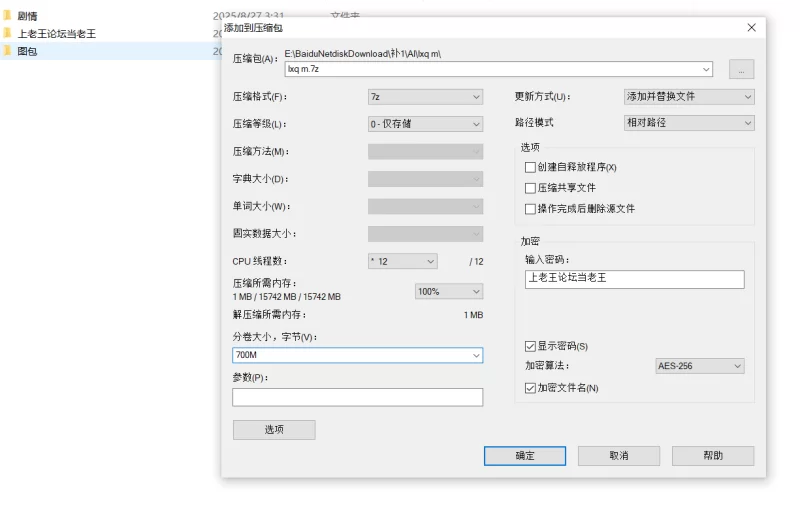Enable 压缩共享文件 checkbox
This screenshot has height=522, width=800.
tap(530, 188)
